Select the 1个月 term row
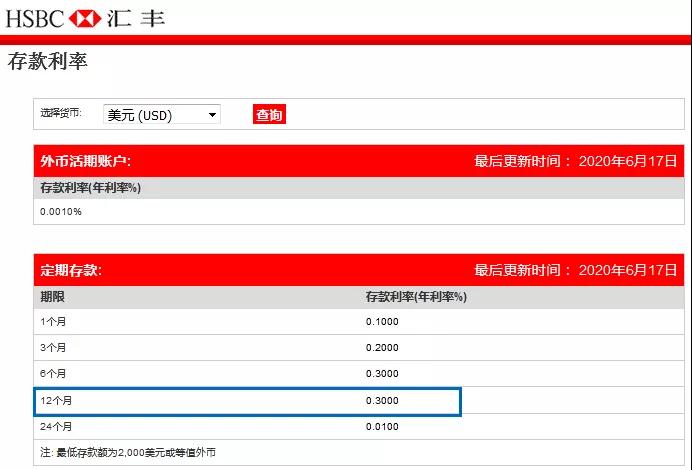Viewport: 692px width, 470px height. (53, 321)
